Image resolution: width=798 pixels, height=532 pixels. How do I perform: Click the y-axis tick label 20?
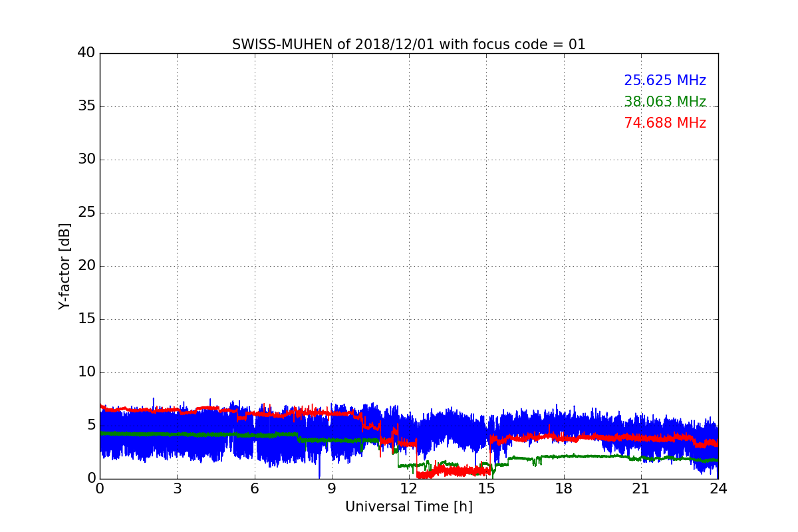click(x=86, y=266)
